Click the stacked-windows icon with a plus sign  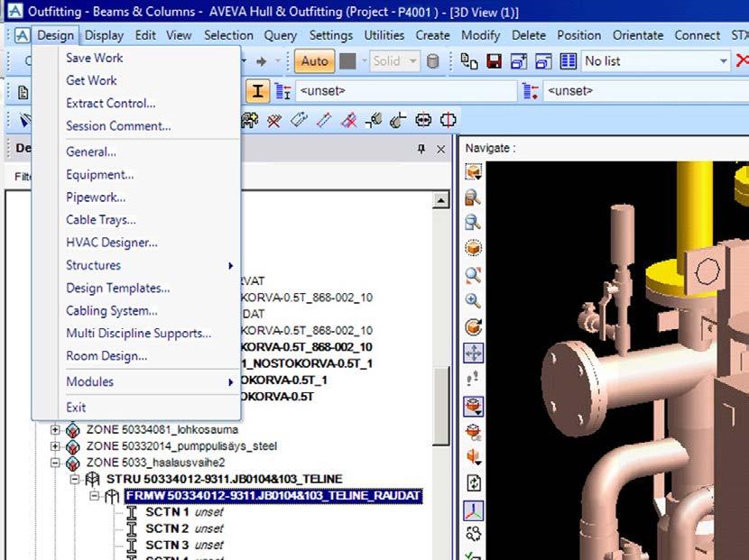point(519,61)
